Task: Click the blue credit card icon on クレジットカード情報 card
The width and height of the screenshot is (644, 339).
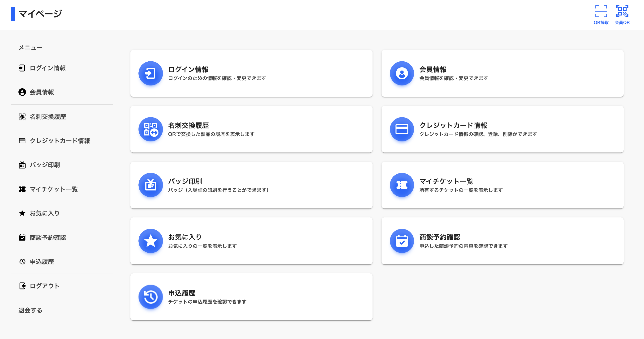Action: click(x=402, y=129)
